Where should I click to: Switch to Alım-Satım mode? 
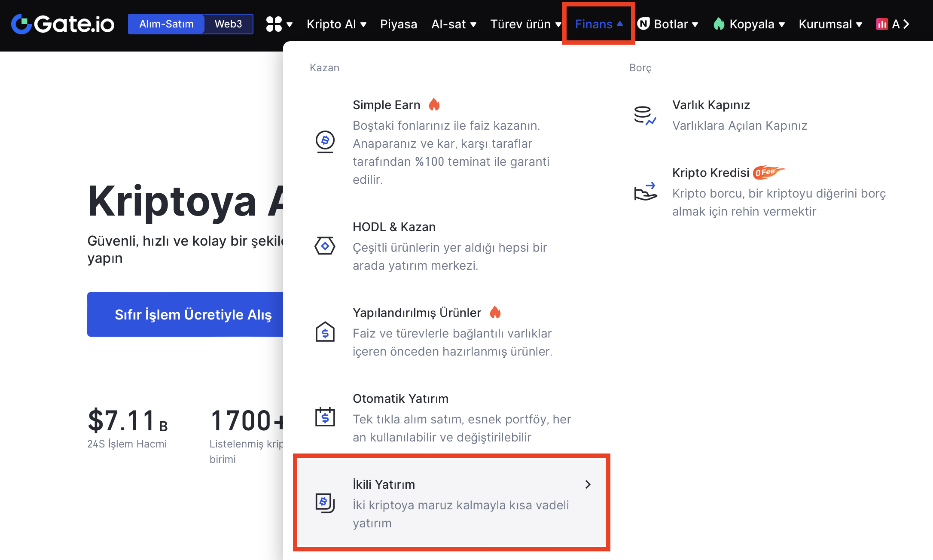tap(166, 24)
